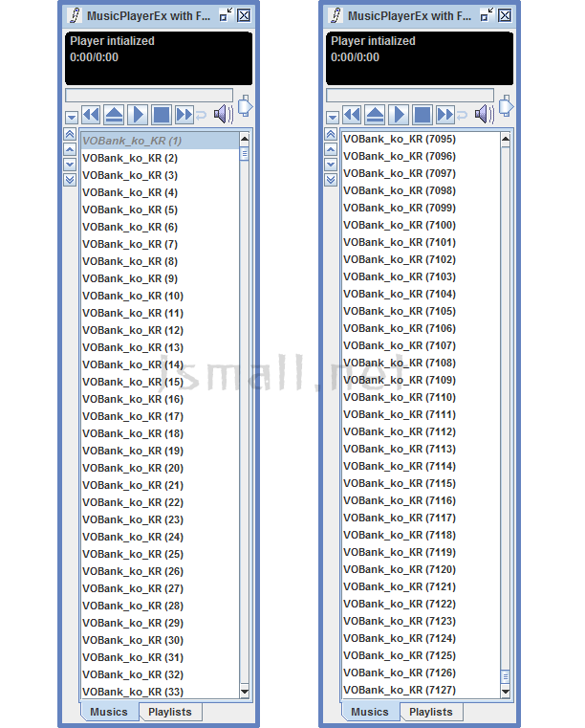Click scrollbar down arrow in left playlist
Viewport: 585px width, 728px height.
pos(245,692)
